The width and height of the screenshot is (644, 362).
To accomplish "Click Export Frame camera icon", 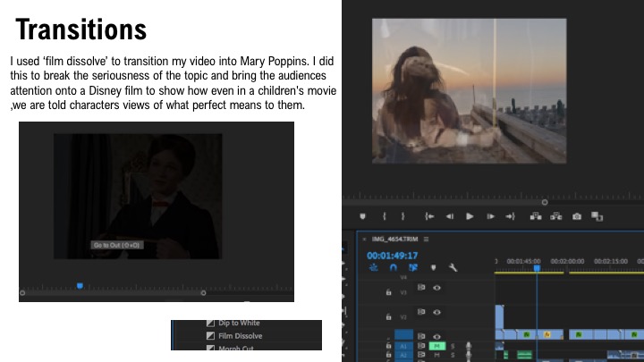I will 577,215.
